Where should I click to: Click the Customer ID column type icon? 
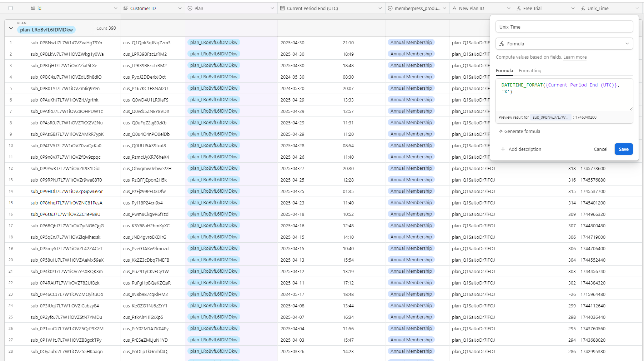click(x=126, y=8)
